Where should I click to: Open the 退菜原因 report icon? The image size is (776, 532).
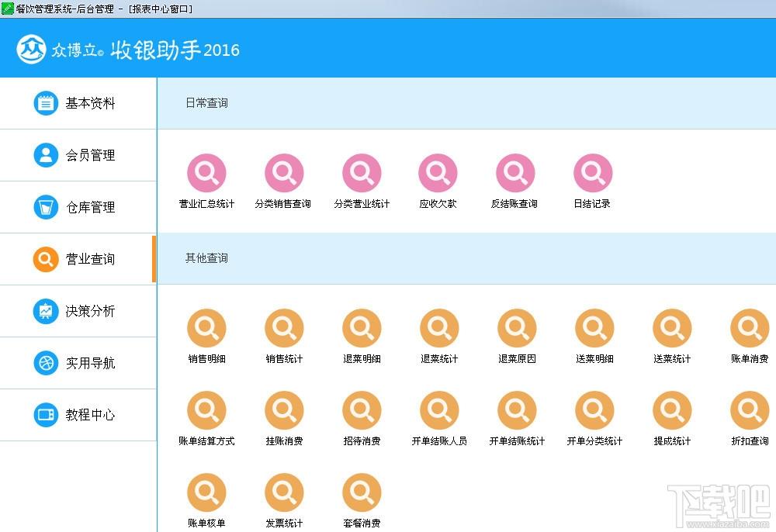(517, 328)
